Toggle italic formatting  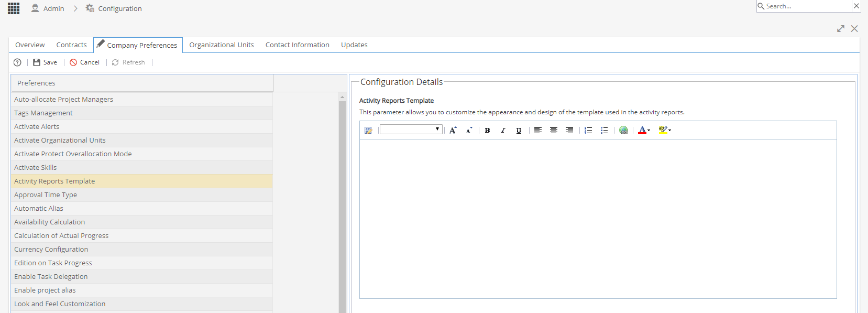pyautogui.click(x=503, y=130)
